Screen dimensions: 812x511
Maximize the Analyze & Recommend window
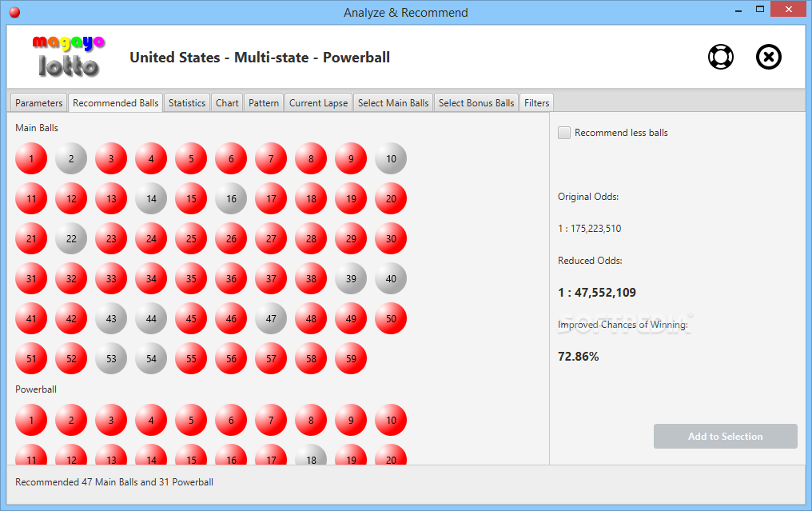click(x=760, y=9)
